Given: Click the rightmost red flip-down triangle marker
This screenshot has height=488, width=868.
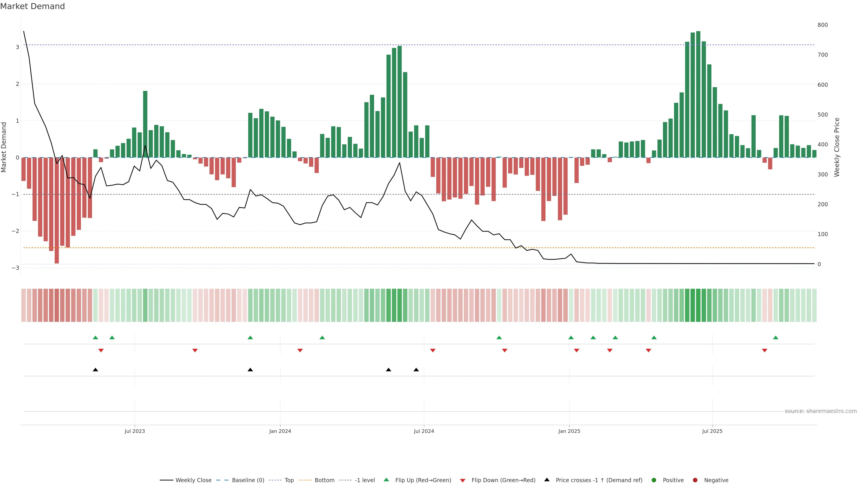Looking at the screenshot, I should point(764,351).
